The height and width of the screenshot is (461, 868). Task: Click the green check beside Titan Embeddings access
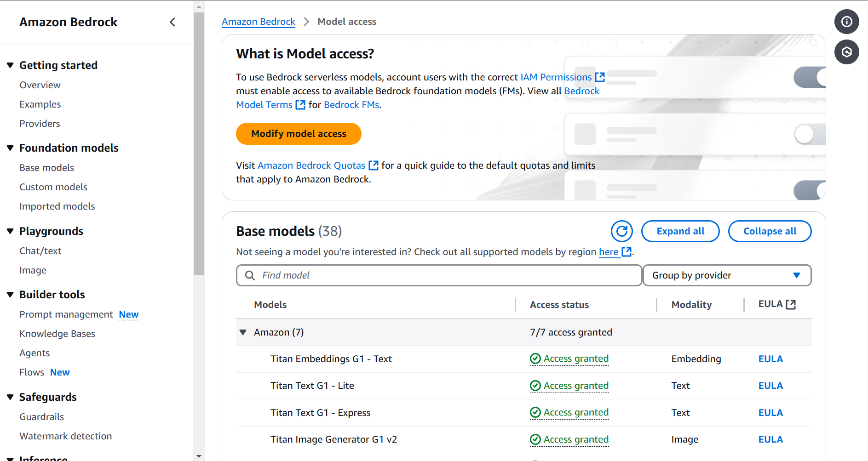535,359
